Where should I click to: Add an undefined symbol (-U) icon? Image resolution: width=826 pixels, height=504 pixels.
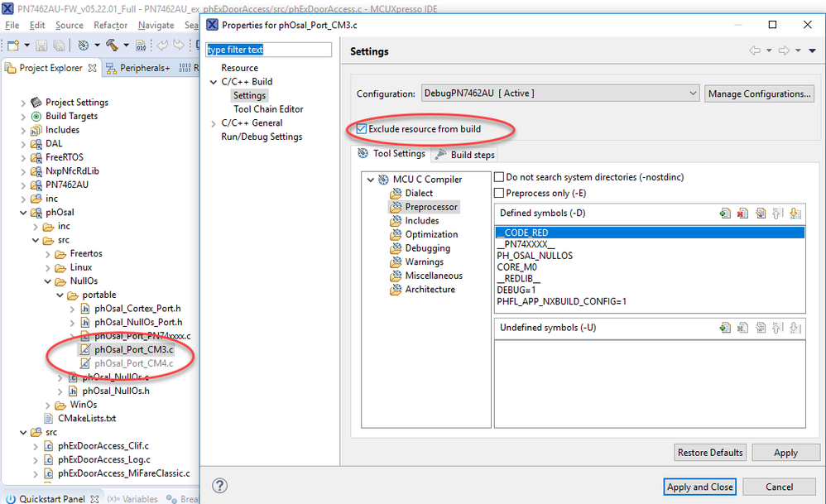coord(725,328)
